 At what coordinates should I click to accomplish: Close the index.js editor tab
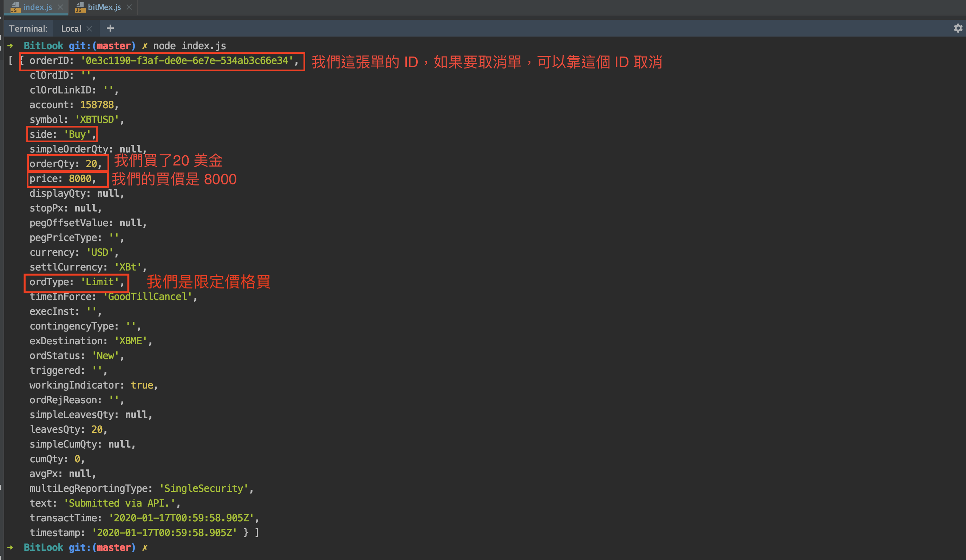(x=60, y=7)
